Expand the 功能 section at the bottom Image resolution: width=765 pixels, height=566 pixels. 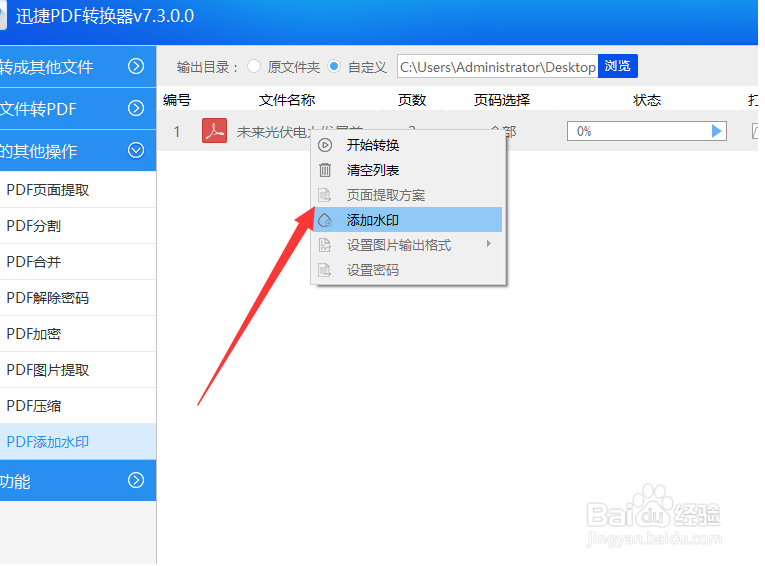[x=136, y=481]
